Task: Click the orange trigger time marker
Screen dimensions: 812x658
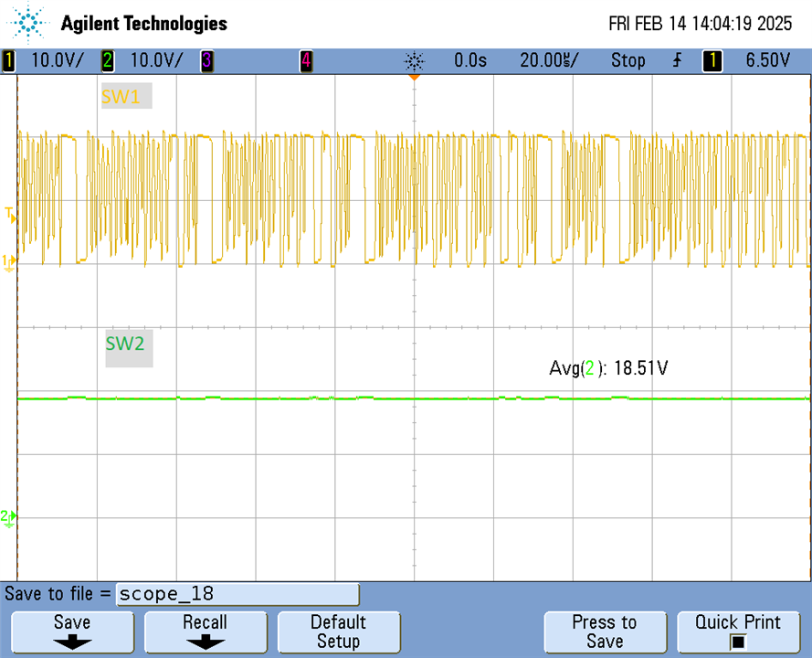Action: (x=415, y=77)
